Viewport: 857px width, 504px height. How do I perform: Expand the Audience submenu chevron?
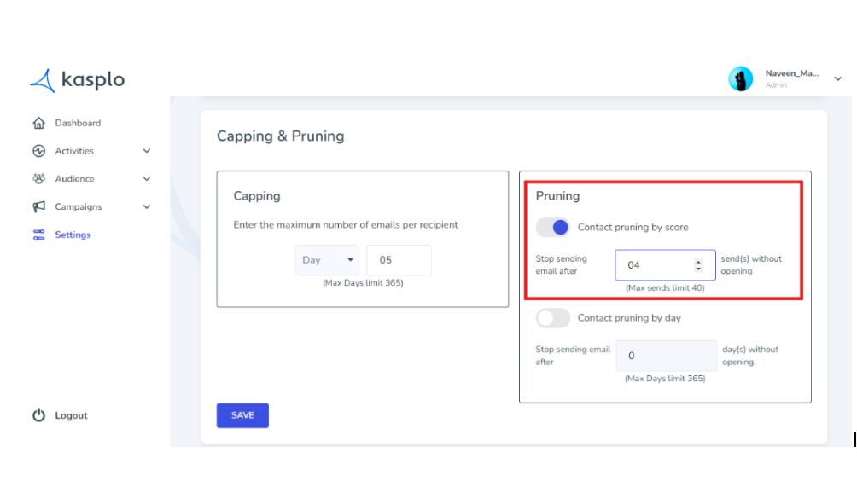pyautogui.click(x=147, y=178)
